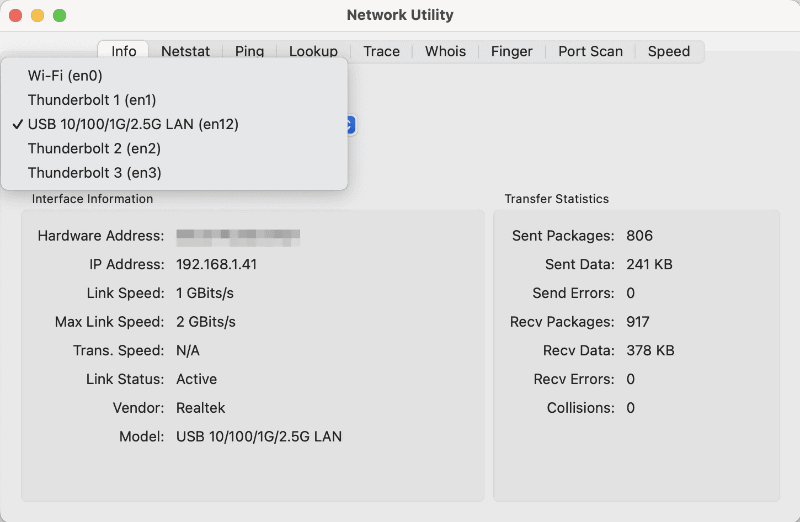
Task: Click the blue interface dropdown arrows
Action: (x=351, y=125)
